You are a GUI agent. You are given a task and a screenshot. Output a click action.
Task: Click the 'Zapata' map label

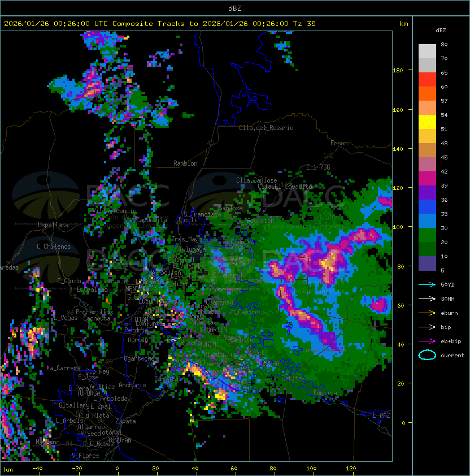(x=125, y=421)
